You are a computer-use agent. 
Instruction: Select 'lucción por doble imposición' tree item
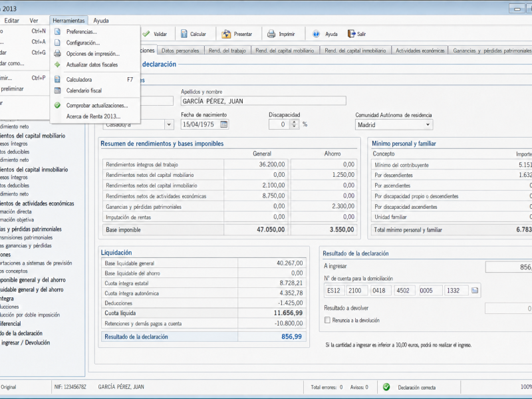pos(30,315)
